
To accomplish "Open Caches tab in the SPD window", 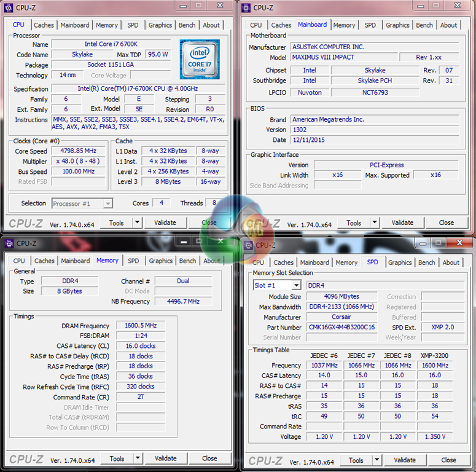I will coord(283,262).
